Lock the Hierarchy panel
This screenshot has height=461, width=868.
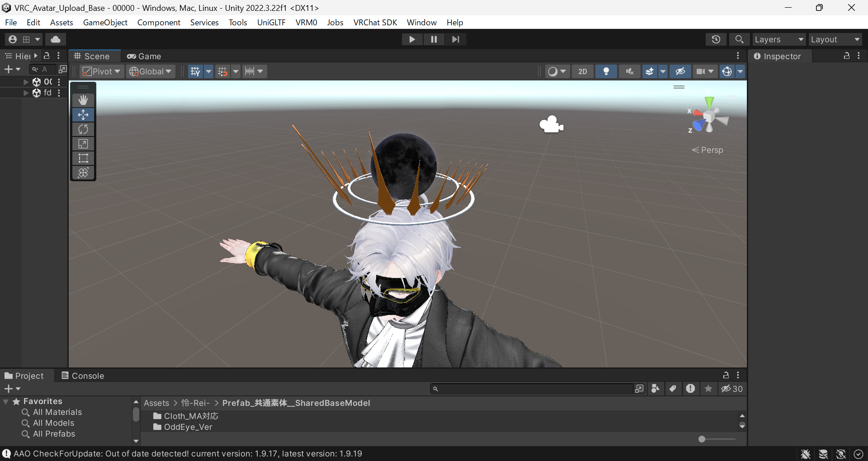click(47, 56)
